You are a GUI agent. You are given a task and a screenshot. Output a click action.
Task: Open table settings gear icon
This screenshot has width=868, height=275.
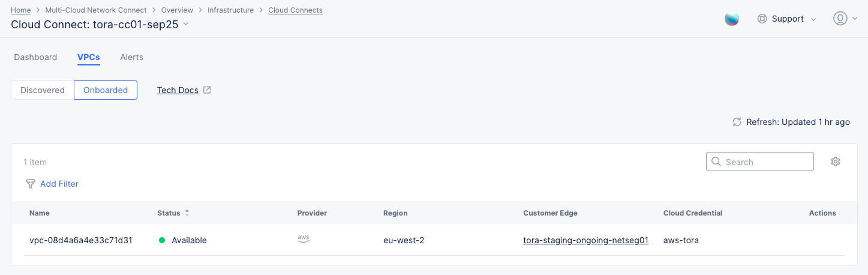[x=836, y=162]
